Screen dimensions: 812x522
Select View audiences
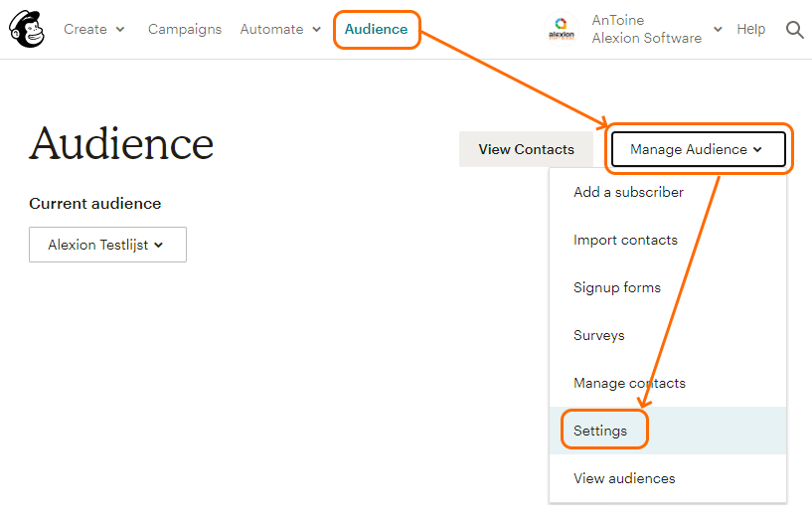tap(668, 478)
